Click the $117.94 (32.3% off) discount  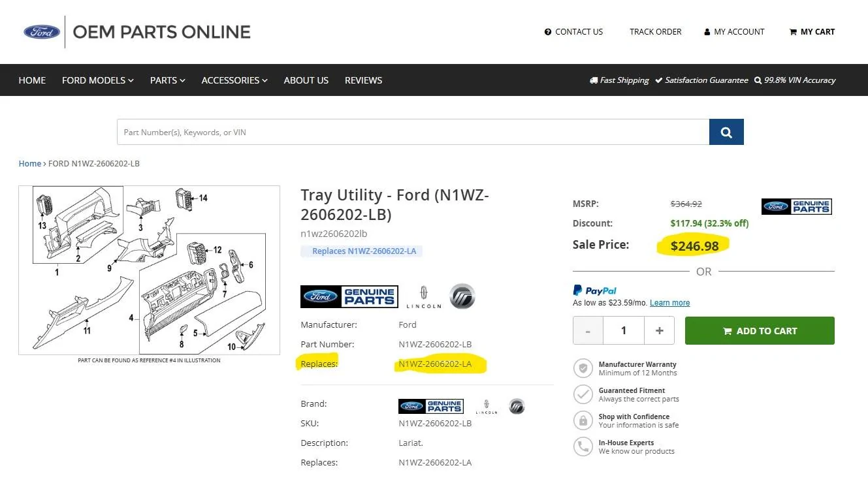point(710,223)
